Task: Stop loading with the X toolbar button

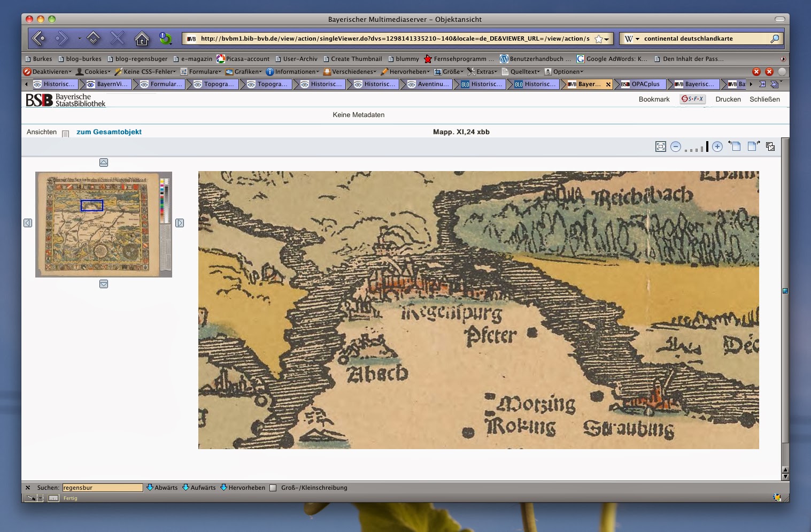Action: 117,38
